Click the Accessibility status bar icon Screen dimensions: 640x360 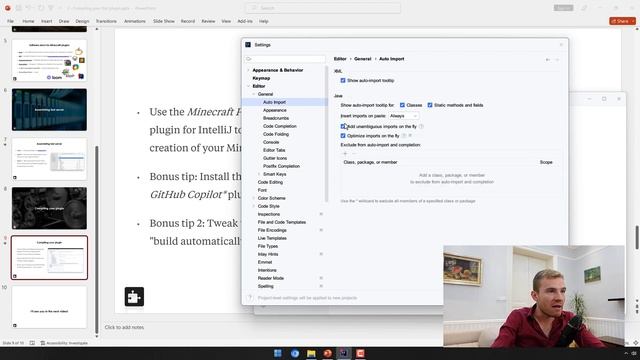(x=42, y=343)
